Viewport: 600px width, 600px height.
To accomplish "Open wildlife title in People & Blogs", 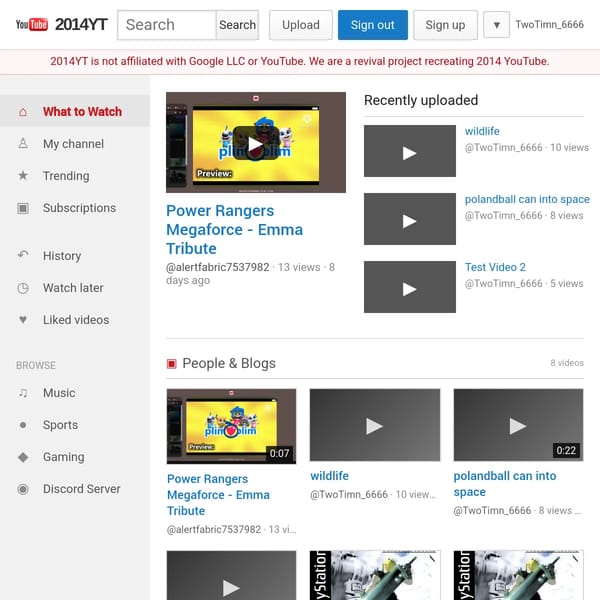I will click(329, 476).
